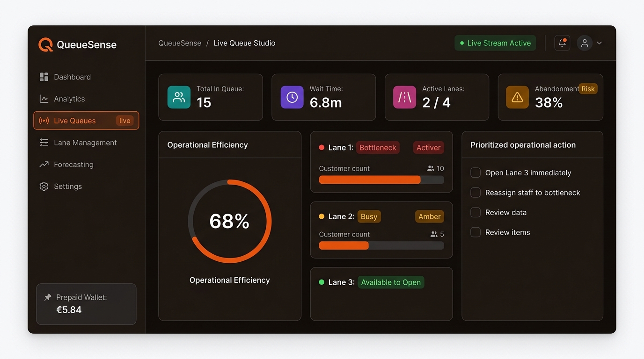Click the Customer count label in Lane 1
This screenshot has width=644, height=359.
(344, 168)
